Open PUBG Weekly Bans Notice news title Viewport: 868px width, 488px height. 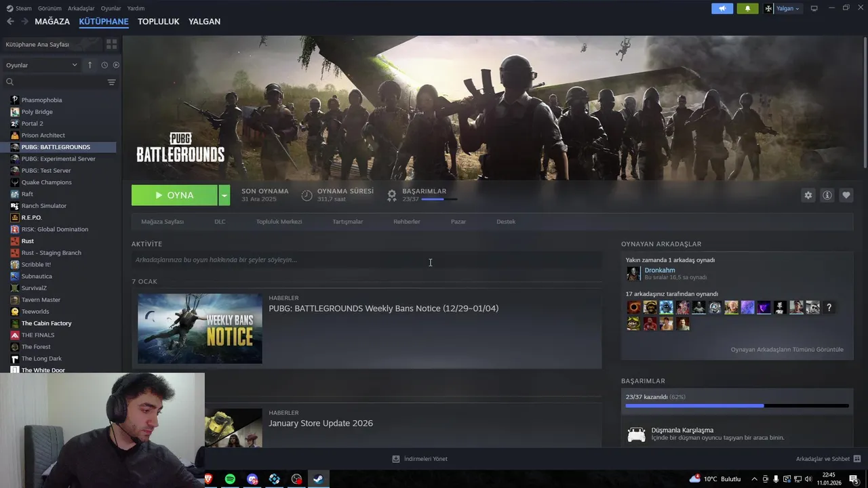(383, 308)
